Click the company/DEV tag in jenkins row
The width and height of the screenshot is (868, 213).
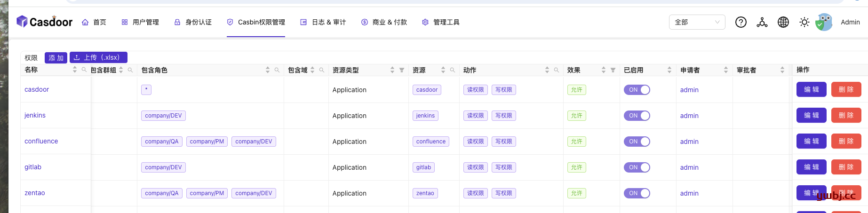pyautogui.click(x=163, y=116)
